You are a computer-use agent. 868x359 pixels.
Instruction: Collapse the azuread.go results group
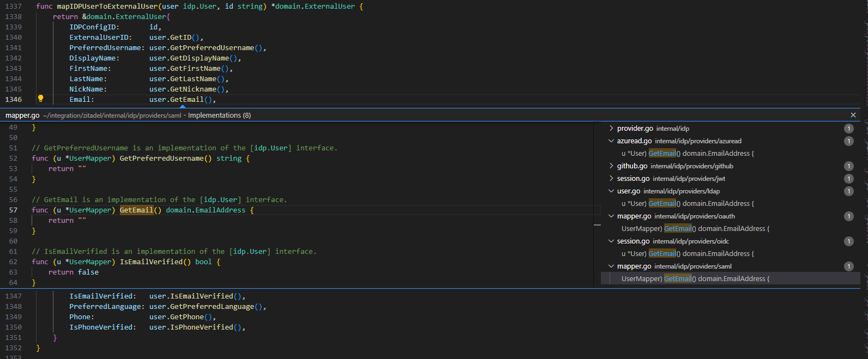[611, 141]
